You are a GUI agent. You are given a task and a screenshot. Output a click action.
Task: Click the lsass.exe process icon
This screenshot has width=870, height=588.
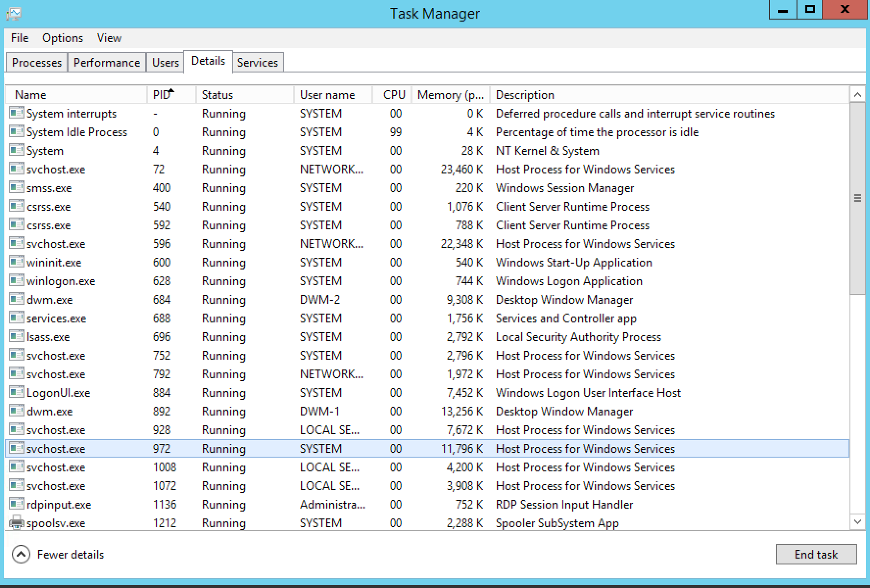pos(15,337)
